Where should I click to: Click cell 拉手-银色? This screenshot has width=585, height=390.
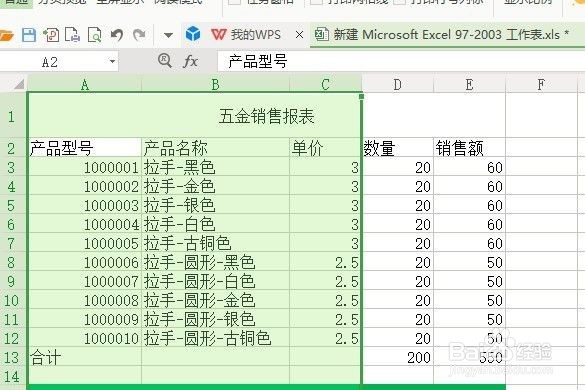pyautogui.click(x=215, y=205)
